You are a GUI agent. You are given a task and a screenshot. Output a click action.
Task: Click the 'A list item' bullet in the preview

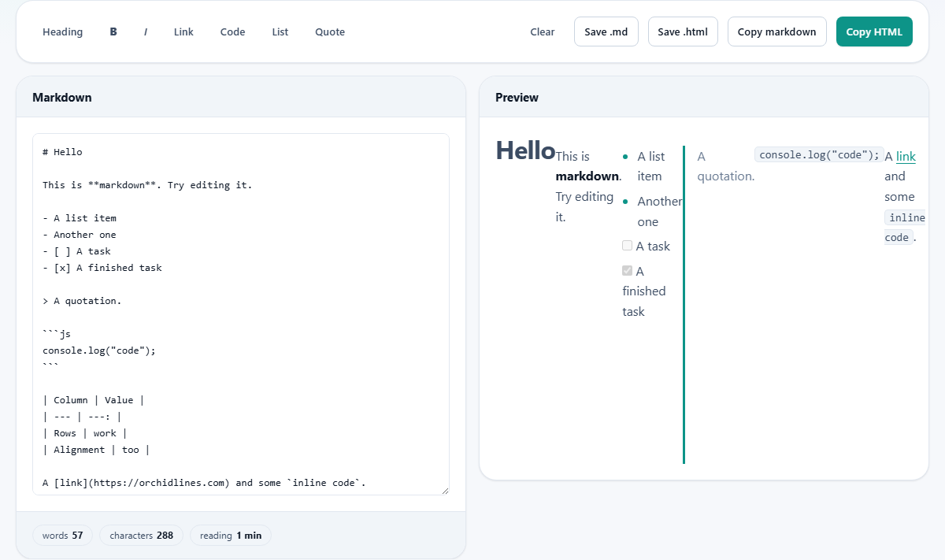[x=651, y=166]
